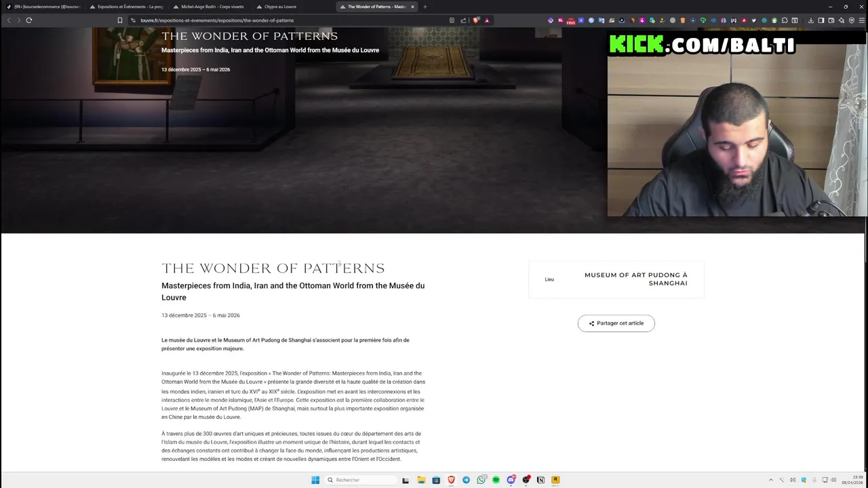The image size is (868, 488).
Task: Click Partager cet article button
Action: coord(616,323)
